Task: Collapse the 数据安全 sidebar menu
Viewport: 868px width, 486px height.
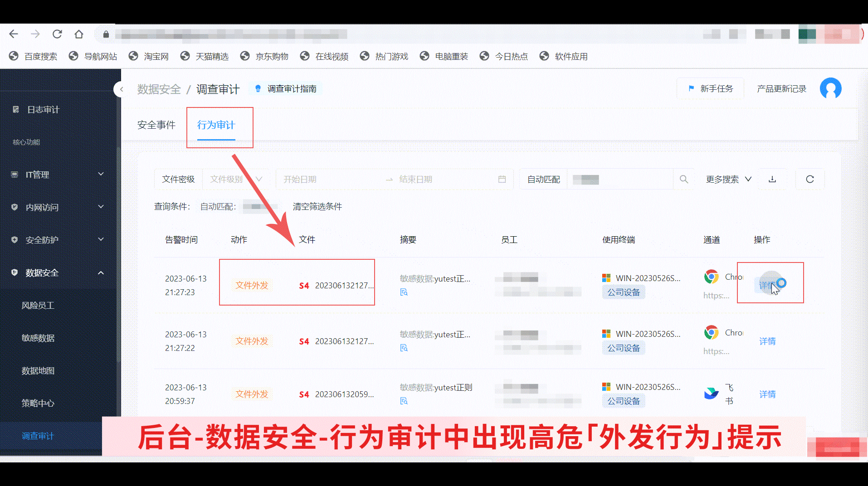Action: pos(58,272)
